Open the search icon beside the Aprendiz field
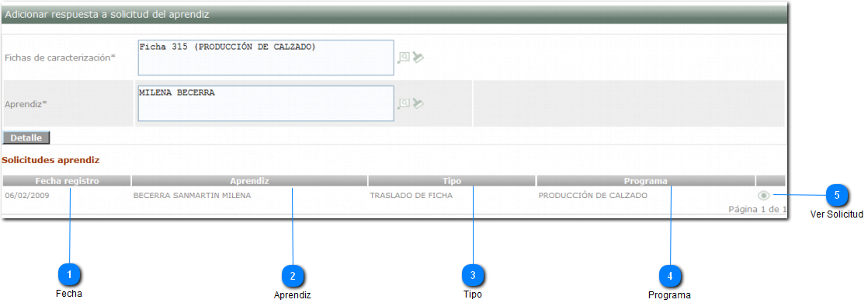868x303 pixels. [404, 103]
